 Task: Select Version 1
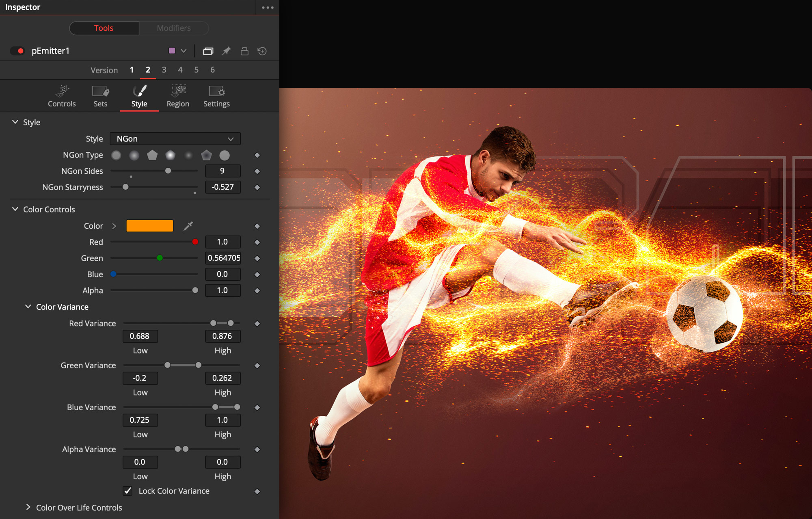(132, 70)
